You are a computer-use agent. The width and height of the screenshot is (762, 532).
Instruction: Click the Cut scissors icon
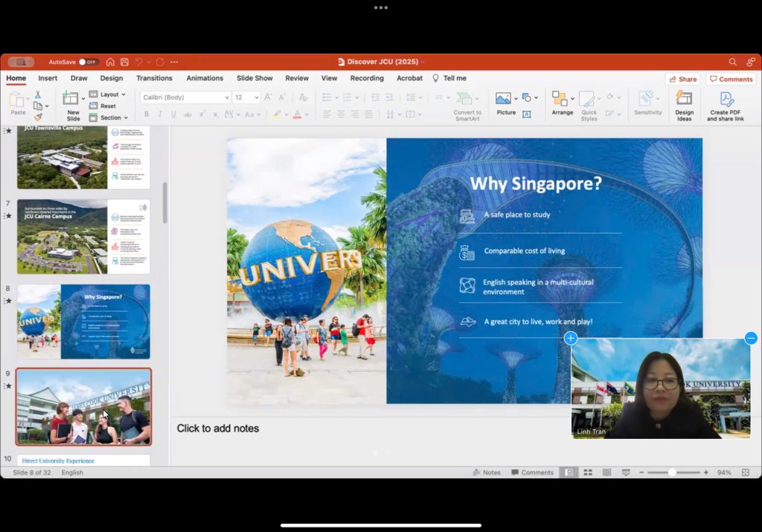pyautogui.click(x=38, y=94)
